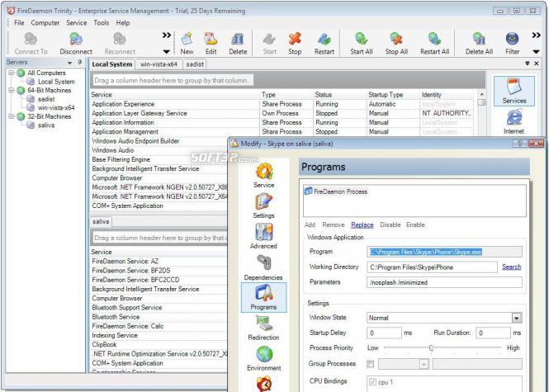Open the Group Processes combo box

tap(404, 364)
